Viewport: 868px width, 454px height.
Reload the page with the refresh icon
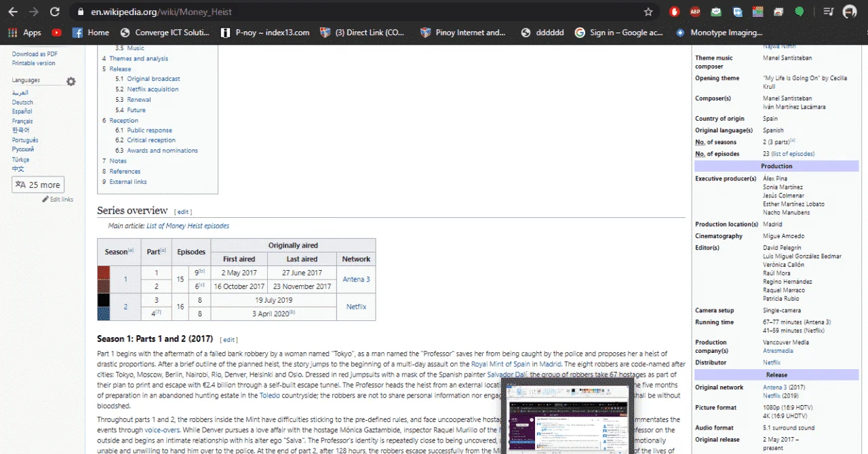point(55,12)
